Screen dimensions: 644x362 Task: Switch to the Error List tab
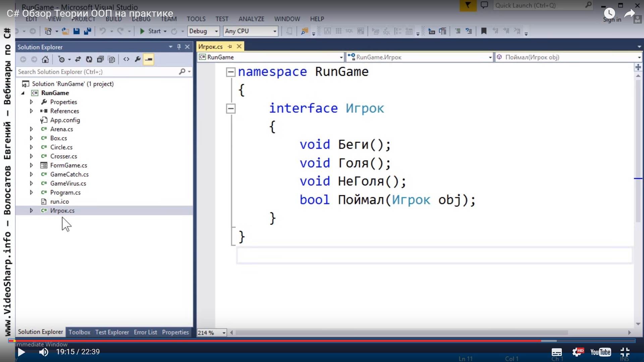[x=145, y=332]
